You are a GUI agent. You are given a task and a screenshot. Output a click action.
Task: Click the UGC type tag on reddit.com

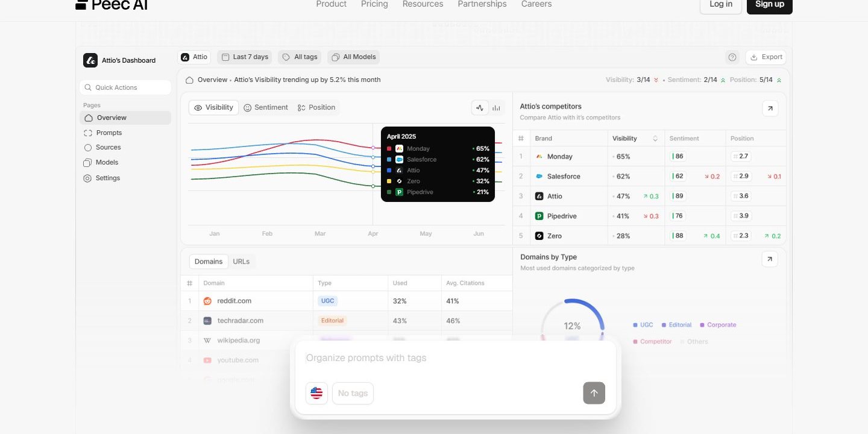(328, 301)
